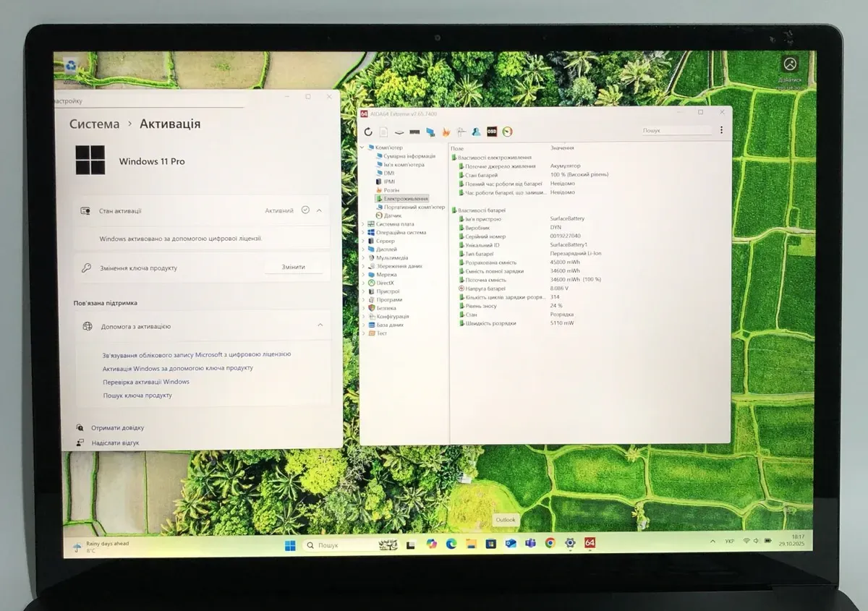Viewport: 868px width, 611px height.
Task: Collapse the Комп'ютер tree node
Action: [x=363, y=148]
